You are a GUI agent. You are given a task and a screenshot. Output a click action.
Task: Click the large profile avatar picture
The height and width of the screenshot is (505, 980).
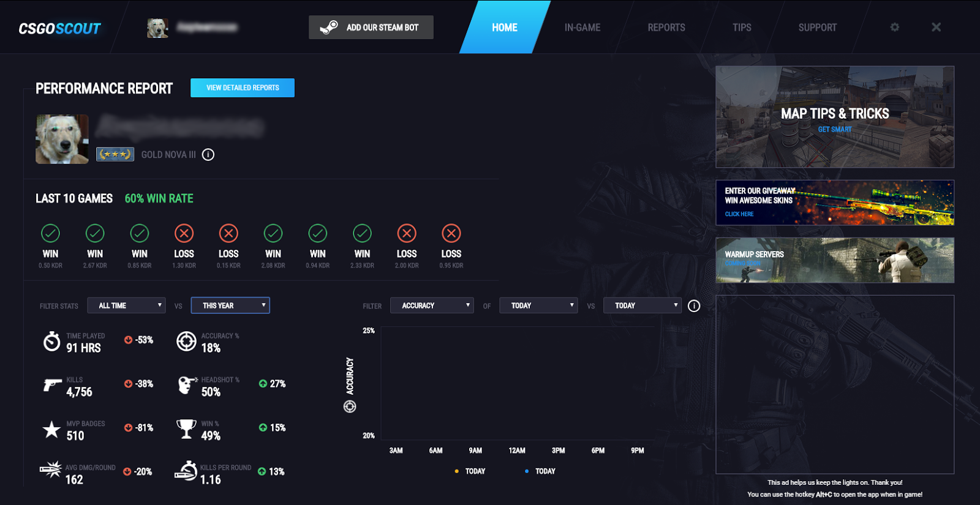[62, 140]
